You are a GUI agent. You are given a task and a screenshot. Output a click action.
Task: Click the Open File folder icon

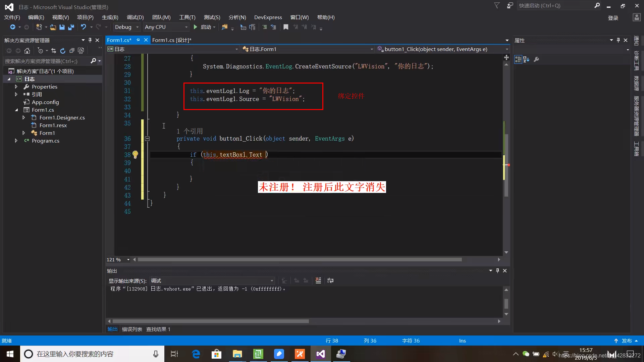click(x=53, y=27)
